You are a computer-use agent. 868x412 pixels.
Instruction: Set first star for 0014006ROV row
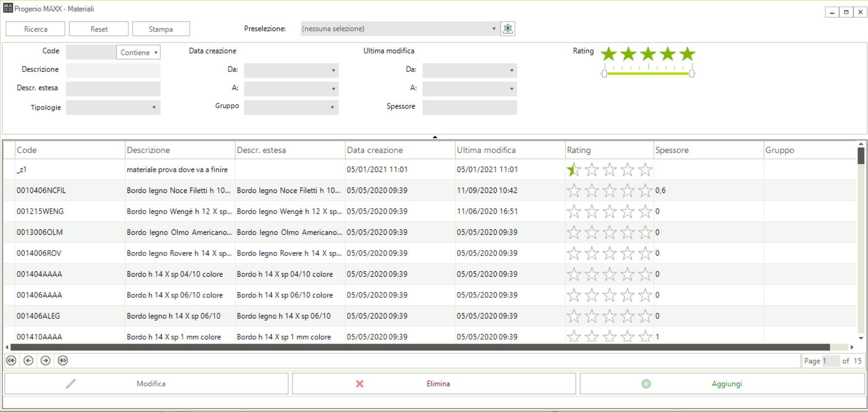point(574,254)
